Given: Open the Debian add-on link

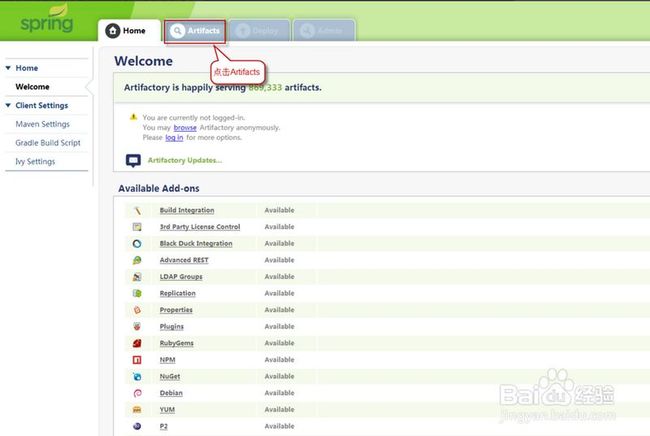Looking at the screenshot, I should pos(171,393).
